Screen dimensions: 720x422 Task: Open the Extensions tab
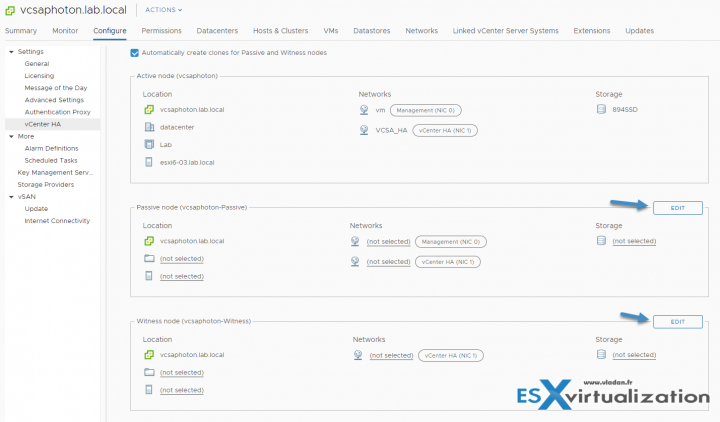pyautogui.click(x=592, y=31)
